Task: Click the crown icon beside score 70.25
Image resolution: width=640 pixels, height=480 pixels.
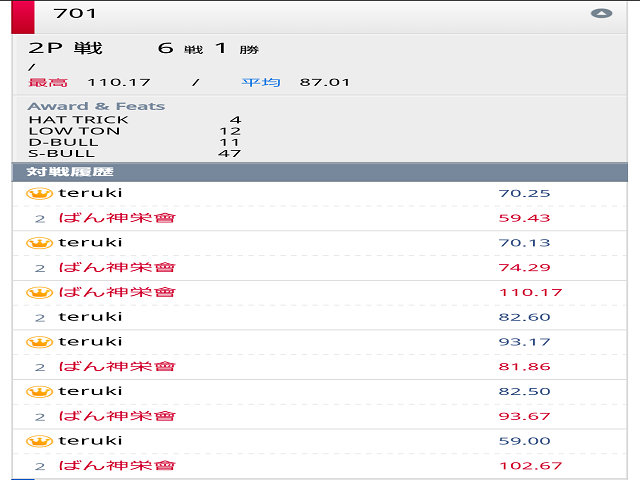Action: (40, 193)
